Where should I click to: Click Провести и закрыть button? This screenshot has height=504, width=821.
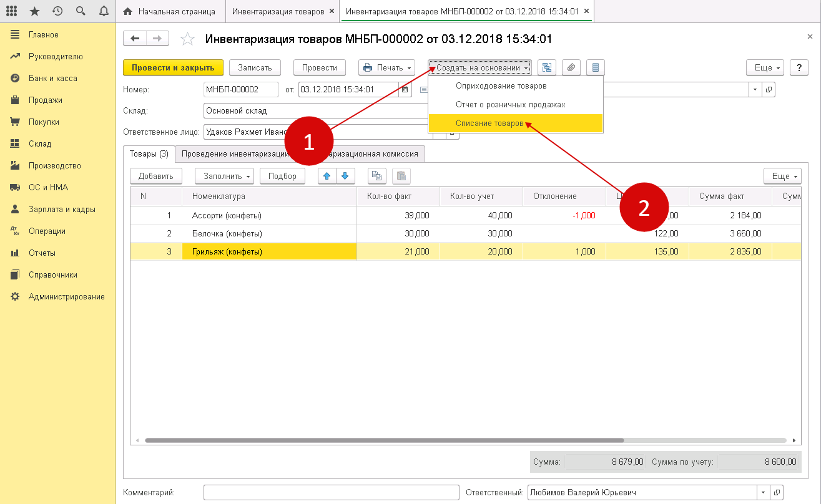[x=173, y=67]
